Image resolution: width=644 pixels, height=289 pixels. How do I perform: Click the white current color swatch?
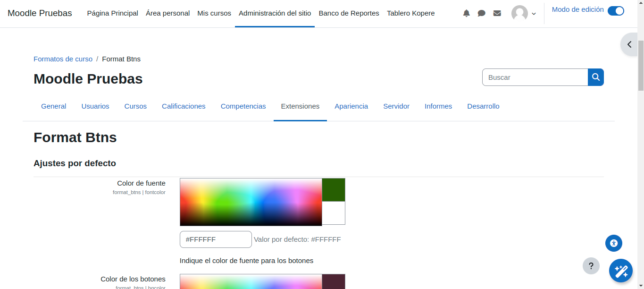click(334, 213)
